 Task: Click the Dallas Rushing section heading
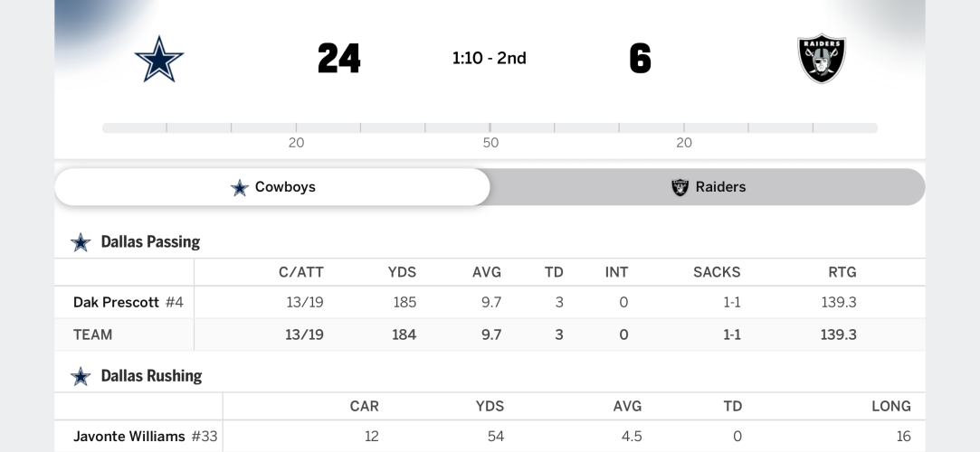(151, 376)
